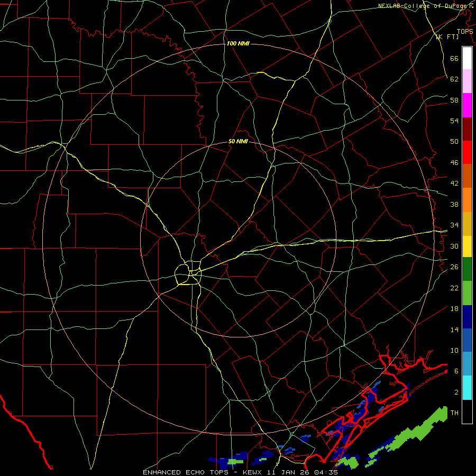Click the '66' legend value
Image resolution: width=476 pixels, height=476 pixels.
454,58
